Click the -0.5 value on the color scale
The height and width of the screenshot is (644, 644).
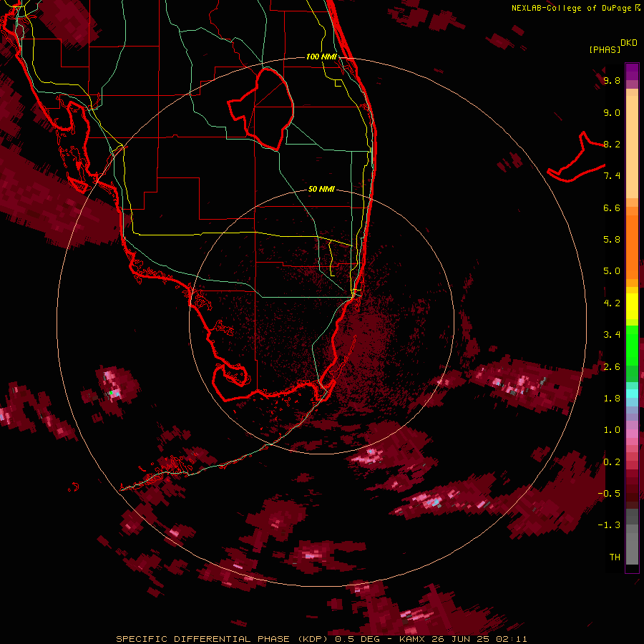click(x=609, y=494)
